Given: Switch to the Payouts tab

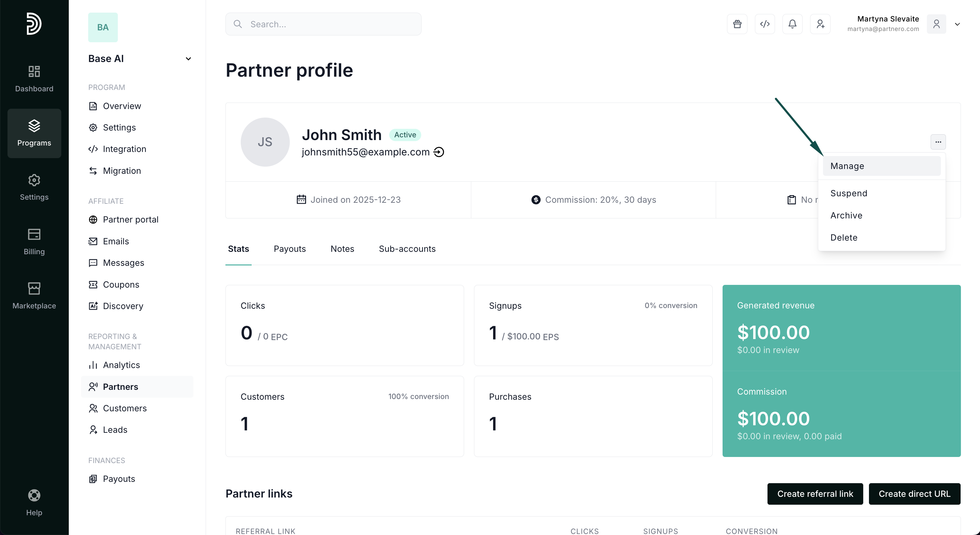Looking at the screenshot, I should coord(289,249).
